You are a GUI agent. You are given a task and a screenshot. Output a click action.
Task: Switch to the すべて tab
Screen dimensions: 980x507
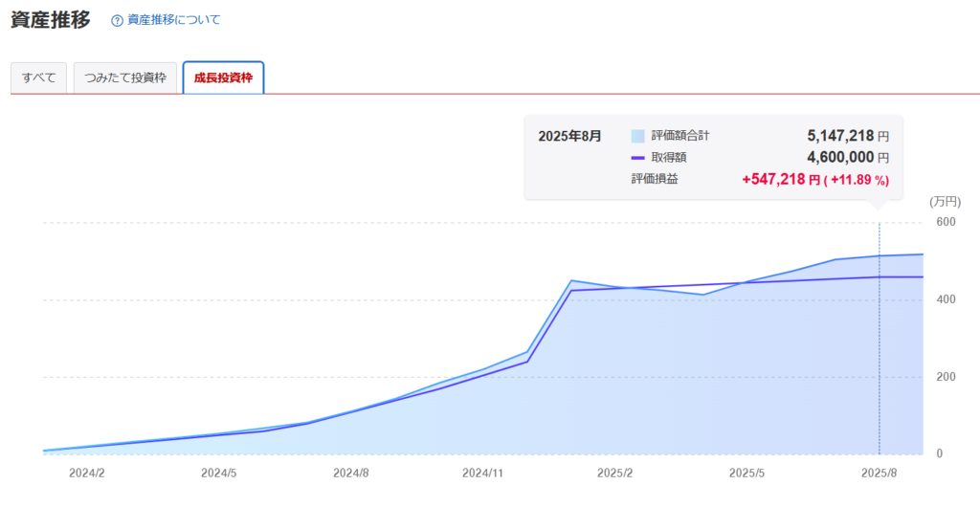click(x=38, y=78)
